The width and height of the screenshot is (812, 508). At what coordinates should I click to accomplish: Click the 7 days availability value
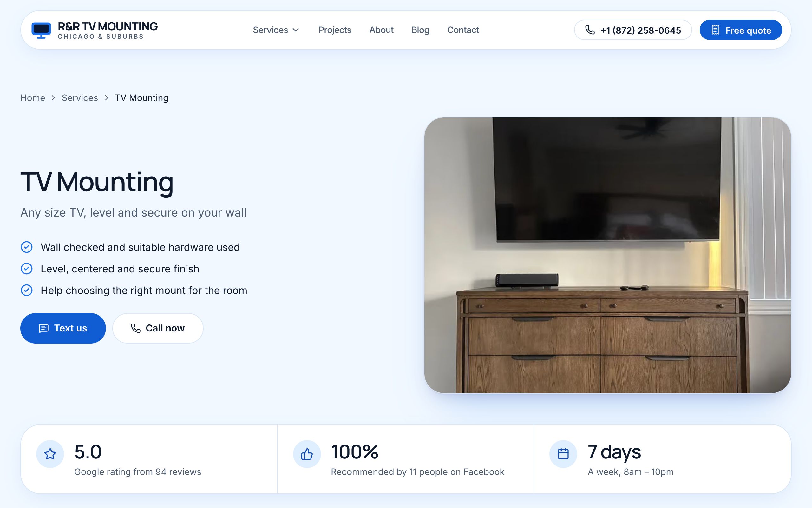pos(614,452)
